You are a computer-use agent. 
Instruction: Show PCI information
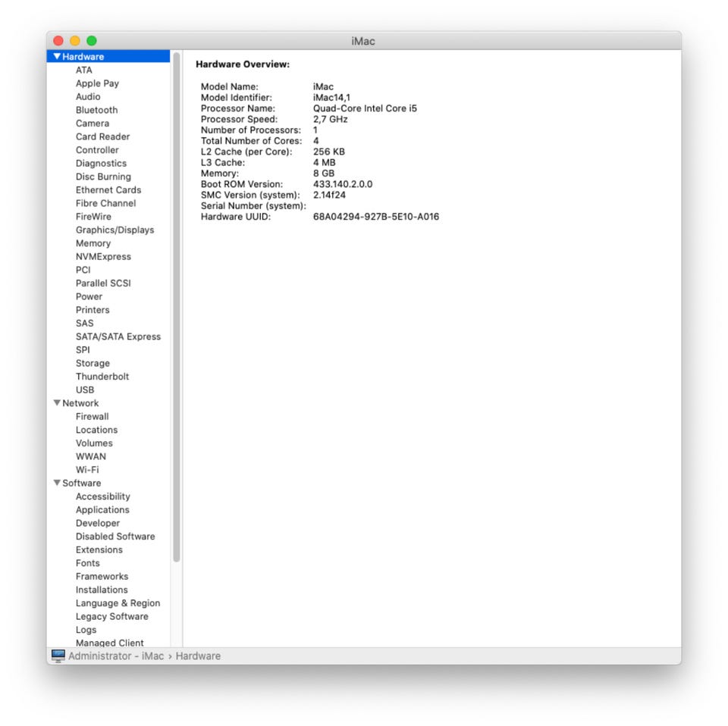click(x=83, y=270)
